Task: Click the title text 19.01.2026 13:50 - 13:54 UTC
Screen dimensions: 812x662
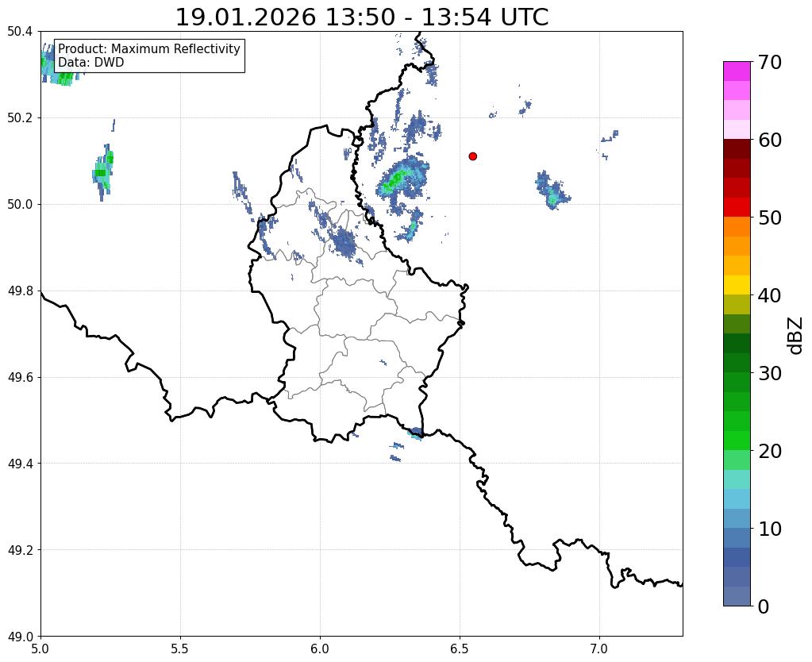Action: pyautogui.click(x=361, y=17)
